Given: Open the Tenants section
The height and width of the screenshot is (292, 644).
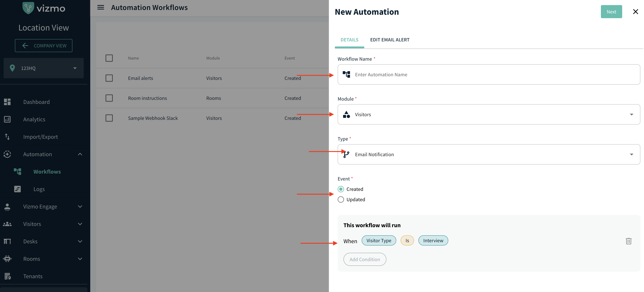Looking at the screenshot, I should pos(33,276).
